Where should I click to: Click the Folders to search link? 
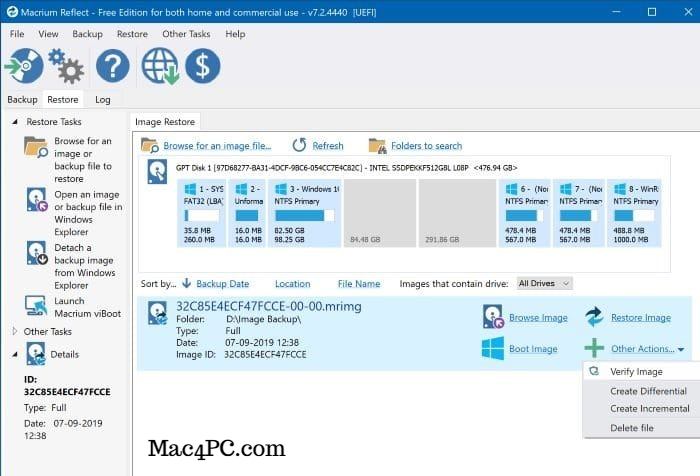click(x=426, y=146)
